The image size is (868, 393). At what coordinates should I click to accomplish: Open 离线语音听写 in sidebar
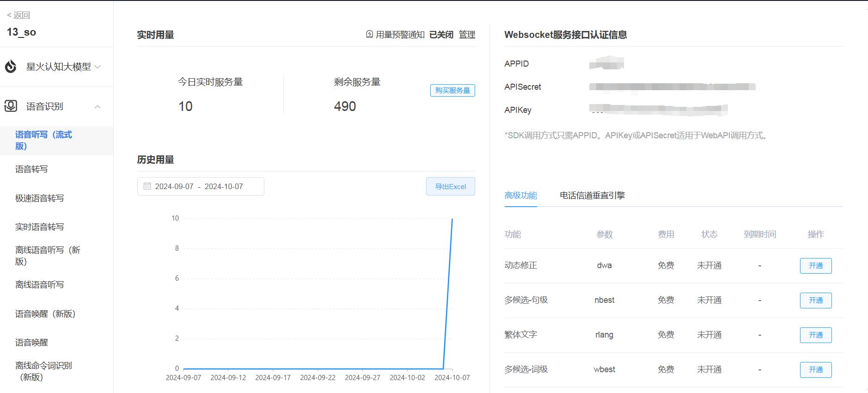[x=39, y=285]
